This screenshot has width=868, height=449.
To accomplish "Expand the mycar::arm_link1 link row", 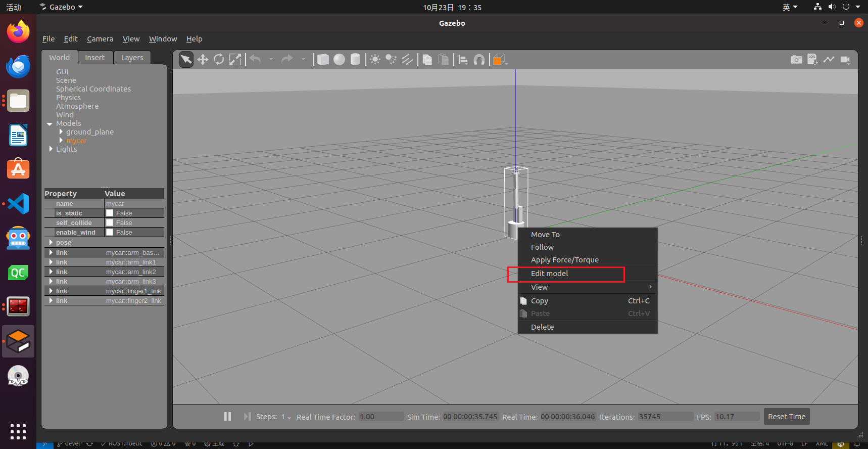I will 51,262.
